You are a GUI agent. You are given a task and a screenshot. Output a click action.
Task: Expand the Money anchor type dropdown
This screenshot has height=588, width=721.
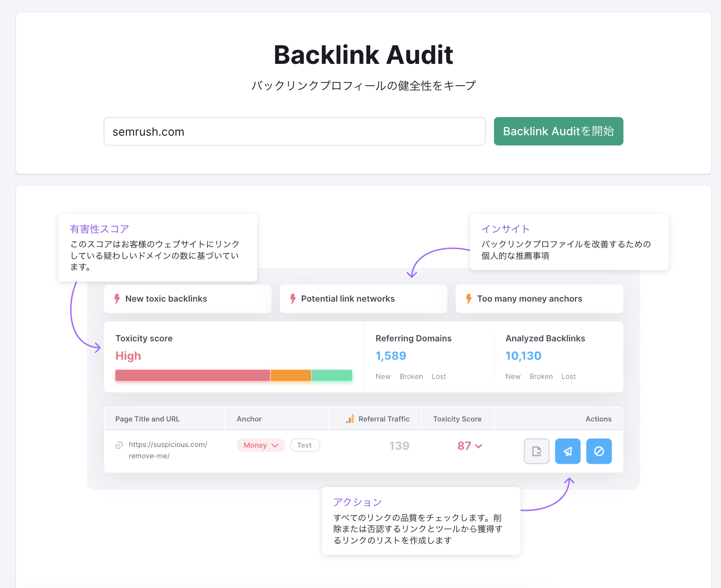[261, 445]
